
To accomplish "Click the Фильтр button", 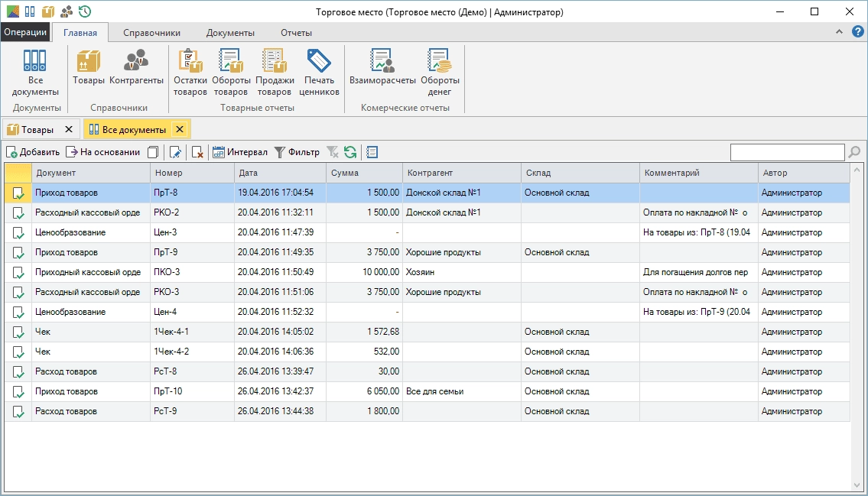I will 297,152.
